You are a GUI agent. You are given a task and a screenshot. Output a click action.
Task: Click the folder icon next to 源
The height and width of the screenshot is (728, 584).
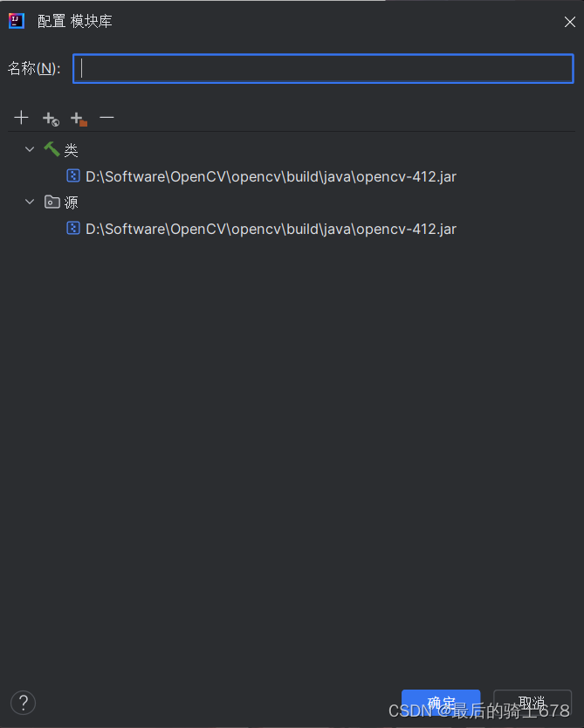pyautogui.click(x=54, y=202)
